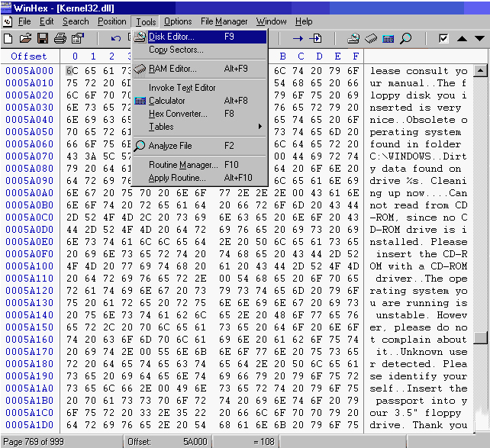Click the Save floppy disk icon

coord(41,38)
